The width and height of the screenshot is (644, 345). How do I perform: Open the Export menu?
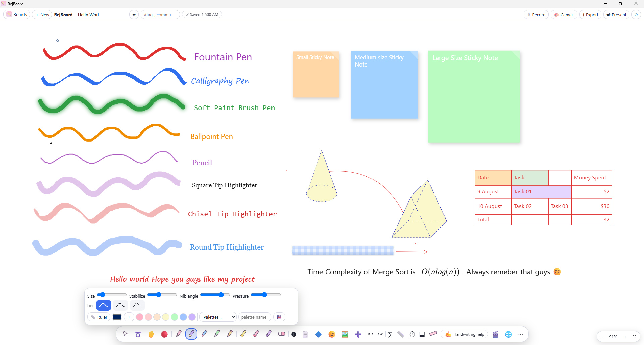pyautogui.click(x=590, y=15)
